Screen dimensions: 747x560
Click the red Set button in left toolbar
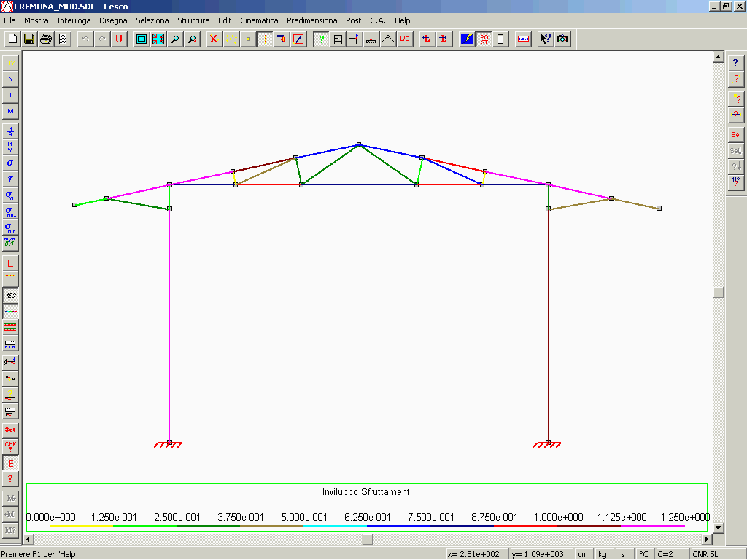(x=10, y=429)
